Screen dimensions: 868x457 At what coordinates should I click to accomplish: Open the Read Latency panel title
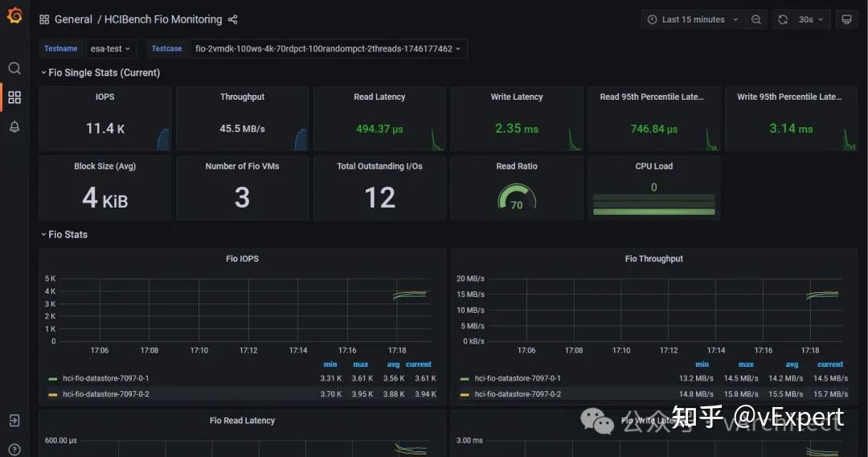click(379, 97)
